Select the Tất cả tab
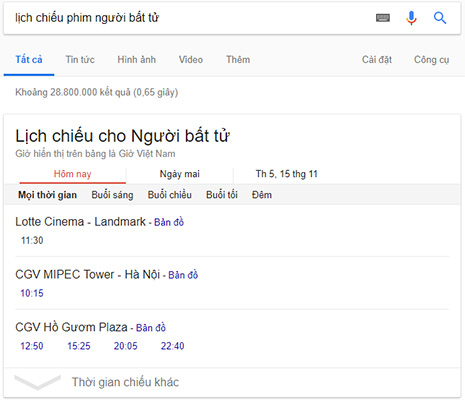Image resolution: width=465 pixels, height=400 pixels. pyautogui.click(x=29, y=60)
